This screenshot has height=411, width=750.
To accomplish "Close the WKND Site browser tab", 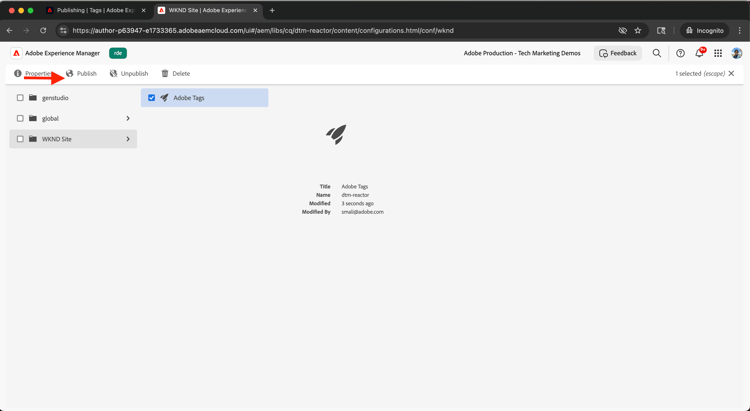I will point(255,10).
